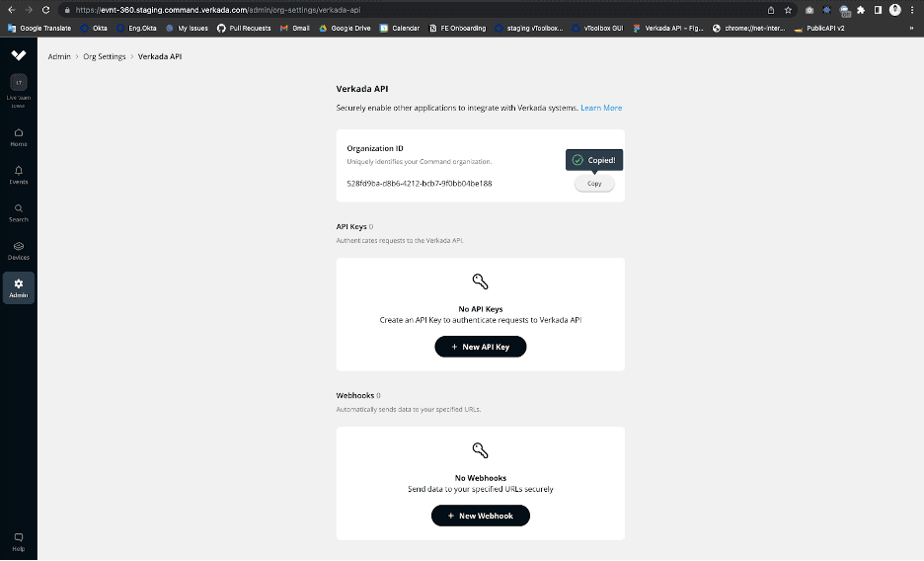
Task: Open Calendar bookmark
Action: pos(400,28)
